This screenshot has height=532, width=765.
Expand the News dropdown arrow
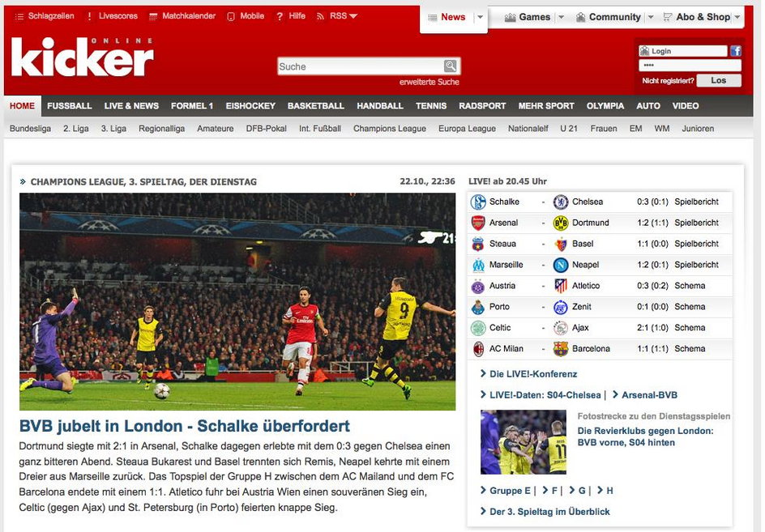pyautogui.click(x=480, y=17)
